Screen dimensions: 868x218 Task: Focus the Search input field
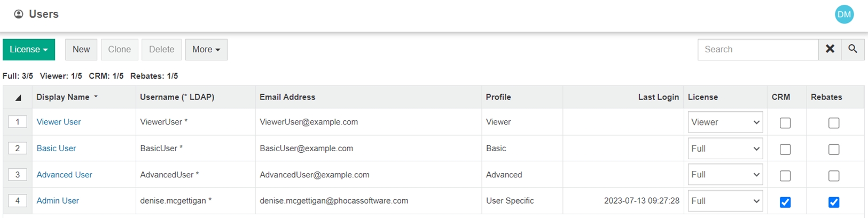[x=757, y=49]
